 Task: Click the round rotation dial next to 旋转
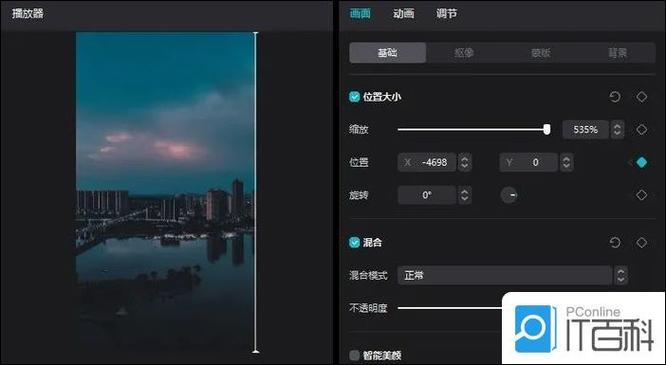tap(509, 195)
